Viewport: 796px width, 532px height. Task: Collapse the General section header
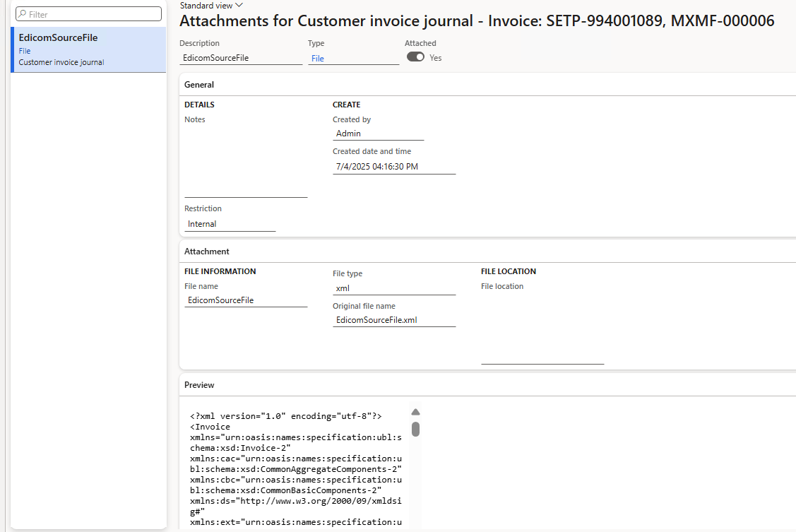[x=487, y=85]
